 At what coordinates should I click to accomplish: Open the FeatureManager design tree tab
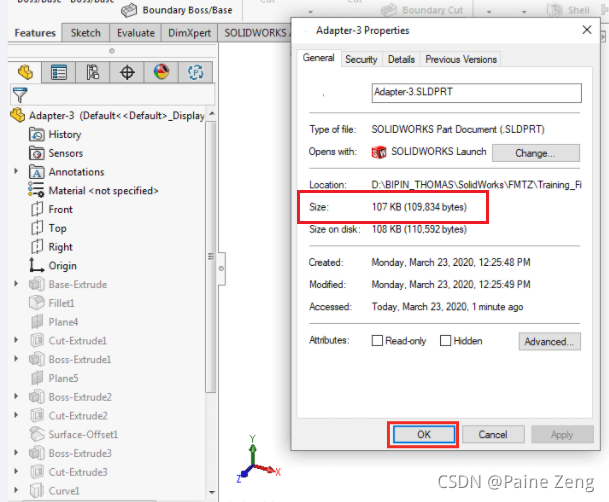pyautogui.click(x=25, y=72)
